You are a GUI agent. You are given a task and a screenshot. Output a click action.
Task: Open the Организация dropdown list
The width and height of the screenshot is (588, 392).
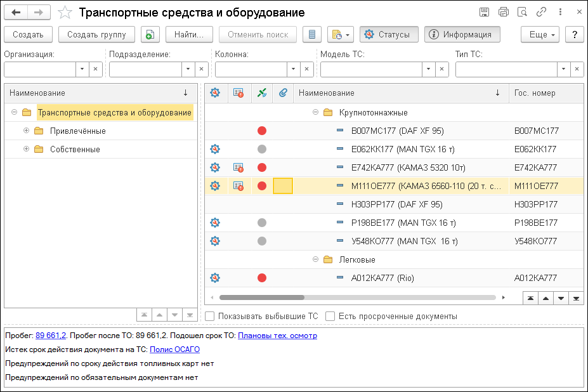tap(82, 69)
